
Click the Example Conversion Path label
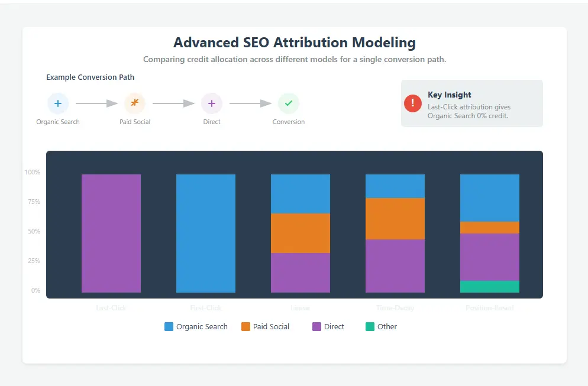coord(90,77)
